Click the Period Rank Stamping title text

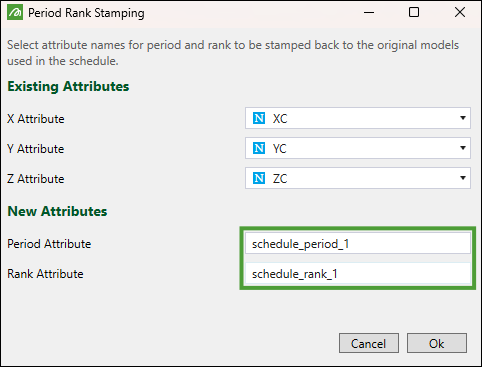(86, 13)
